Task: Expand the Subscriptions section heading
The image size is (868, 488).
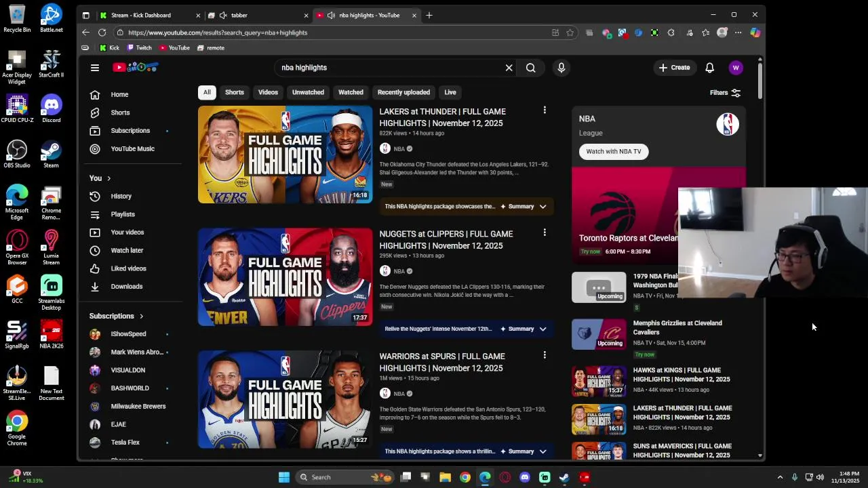Action: coord(117,316)
